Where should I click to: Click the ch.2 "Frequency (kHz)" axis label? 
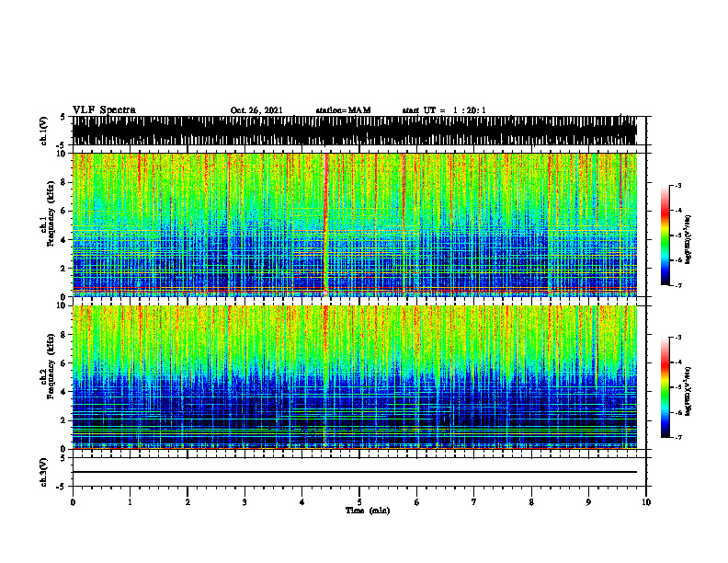(x=51, y=366)
